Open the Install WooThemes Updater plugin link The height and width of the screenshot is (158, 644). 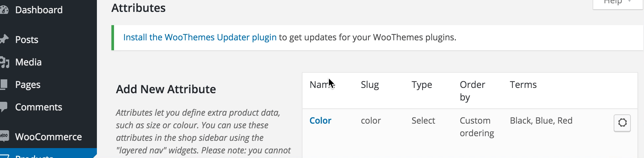(200, 37)
